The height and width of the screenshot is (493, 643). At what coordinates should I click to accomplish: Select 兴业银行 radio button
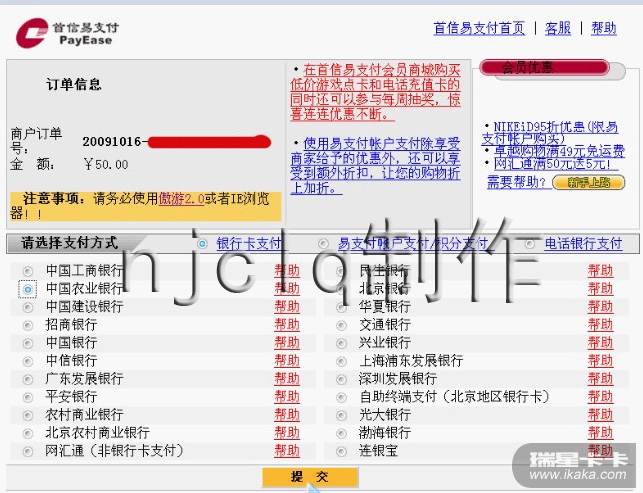[341, 343]
